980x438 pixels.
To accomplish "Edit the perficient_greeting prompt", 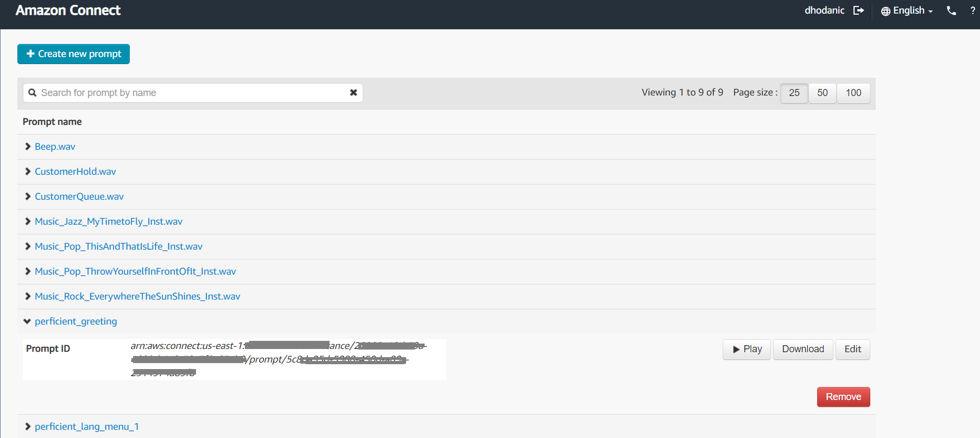I will click(x=853, y=349).
